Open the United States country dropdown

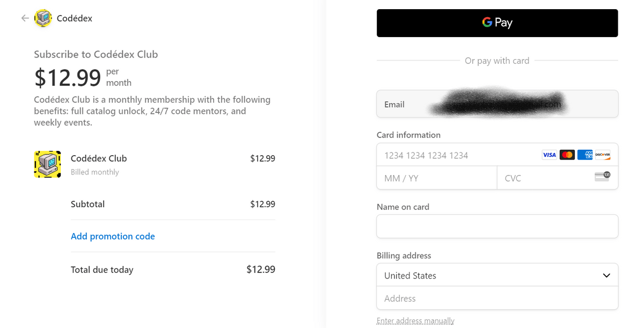[483, 275]
